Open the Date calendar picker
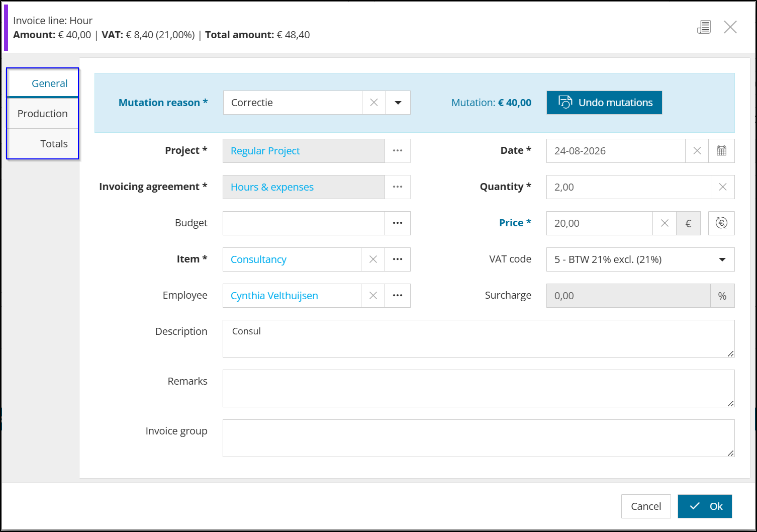Viewport: 757px width, 532px height. (x=722, y=151)
